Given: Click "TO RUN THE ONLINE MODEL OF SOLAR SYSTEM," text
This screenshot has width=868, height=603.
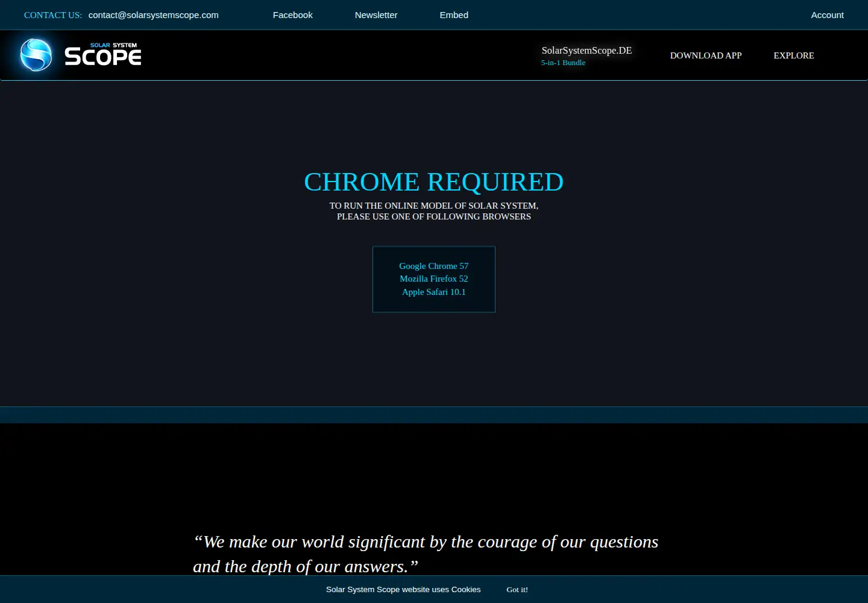Looking at the screenshot, I should [434, 206].
